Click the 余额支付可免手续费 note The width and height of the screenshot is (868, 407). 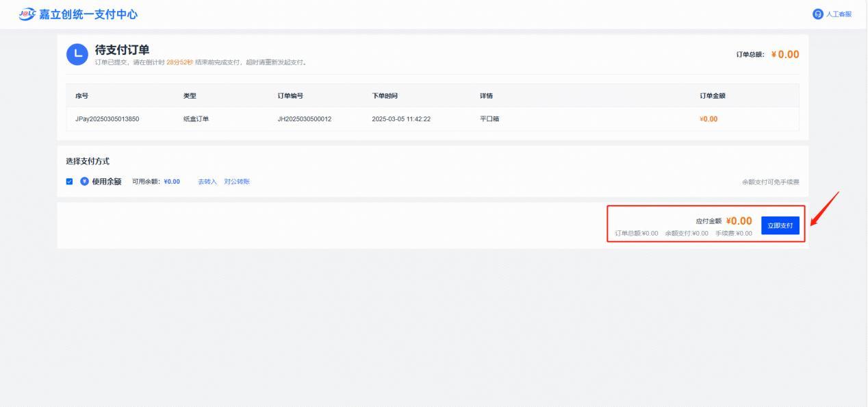tap(770, 182)
